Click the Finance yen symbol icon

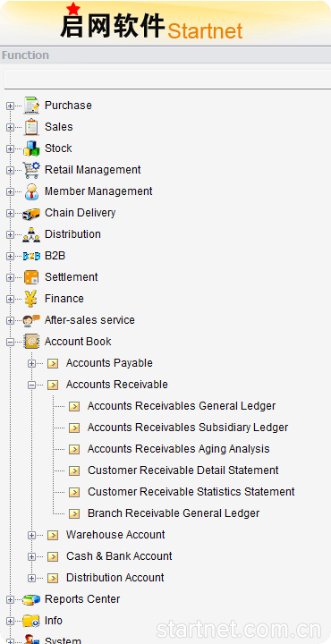(31, 299)
